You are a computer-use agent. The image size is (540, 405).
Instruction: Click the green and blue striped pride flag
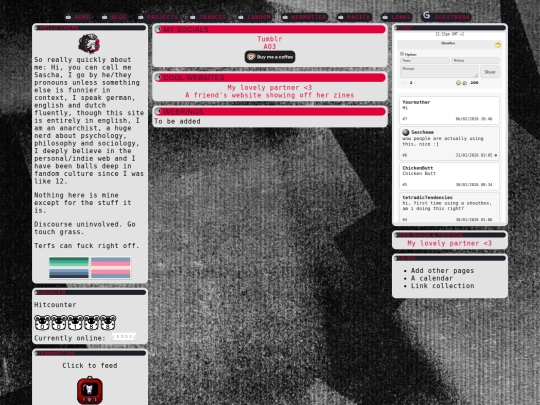click(x=69, y=268)
